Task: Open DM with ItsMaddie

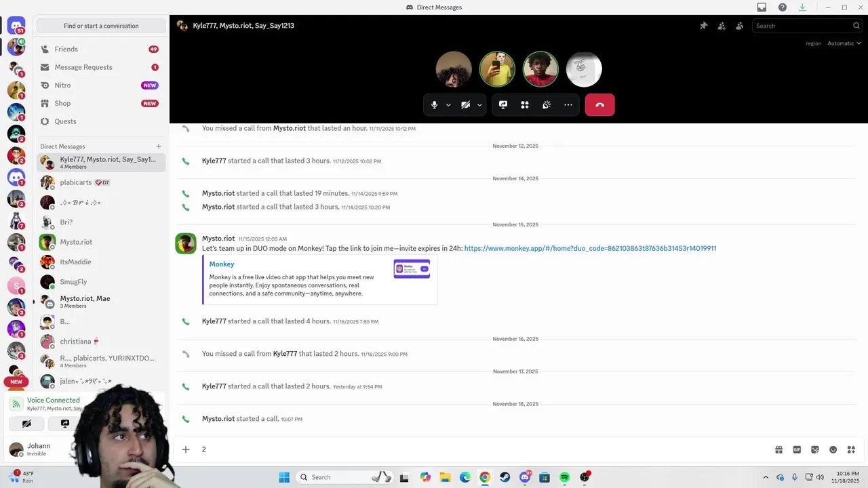Action: pos(101,262)
